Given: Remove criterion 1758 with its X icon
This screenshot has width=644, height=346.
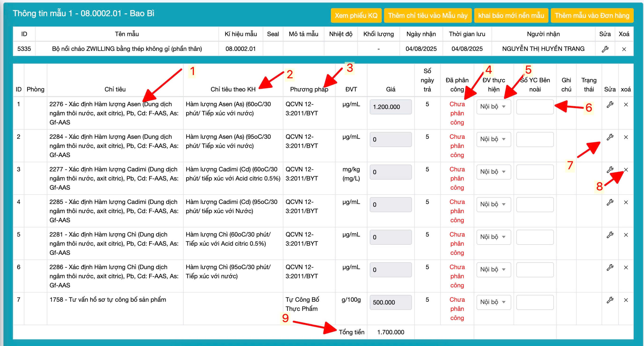Looking at the screenshot, I should [x=626, y=300].
